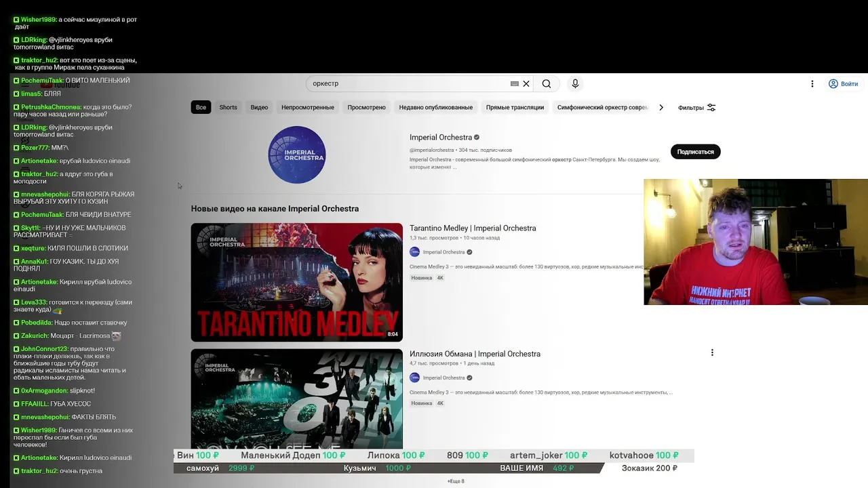Select the Непросмотренные filter chip

308,107
